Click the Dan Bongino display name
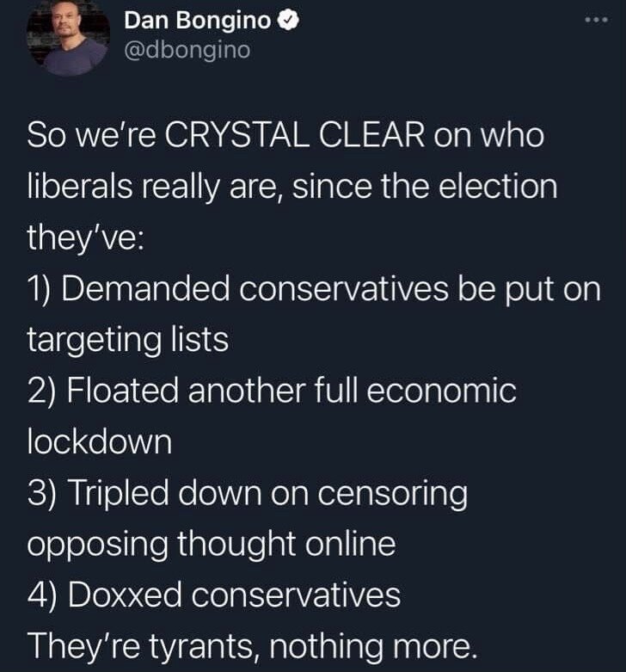The width and height of the screenshot is (626, 672). tap(197, 21)
